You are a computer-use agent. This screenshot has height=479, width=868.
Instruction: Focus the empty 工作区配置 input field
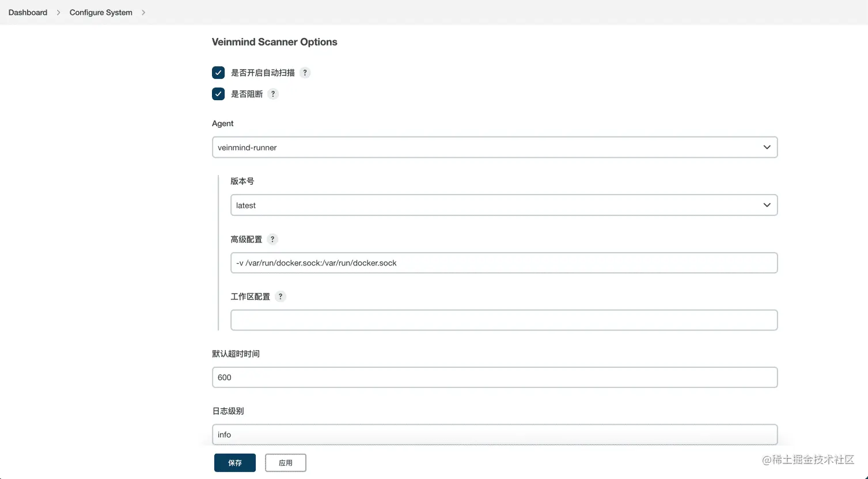pos(504,320)
